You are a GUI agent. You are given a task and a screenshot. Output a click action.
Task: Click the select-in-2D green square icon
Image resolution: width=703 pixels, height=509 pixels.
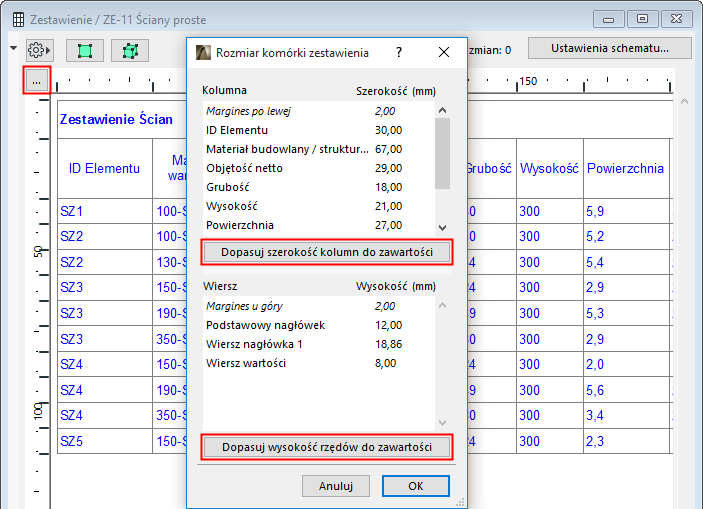point(85,51)
